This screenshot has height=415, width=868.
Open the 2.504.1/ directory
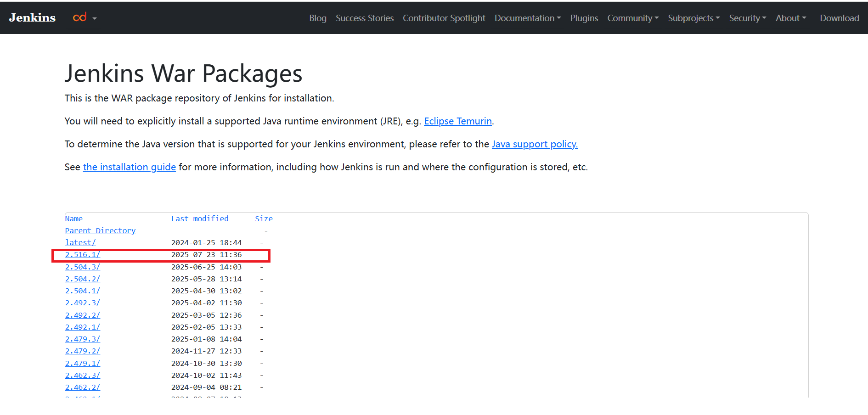click(x=83, y=291)
